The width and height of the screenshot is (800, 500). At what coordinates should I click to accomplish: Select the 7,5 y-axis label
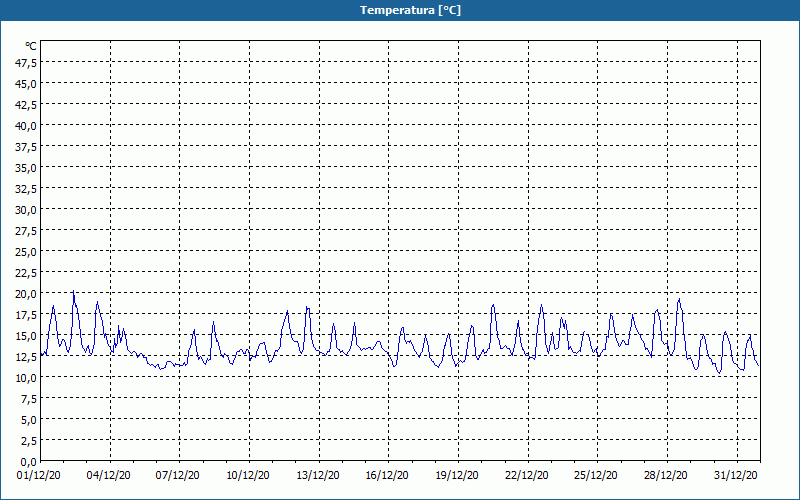29,399
